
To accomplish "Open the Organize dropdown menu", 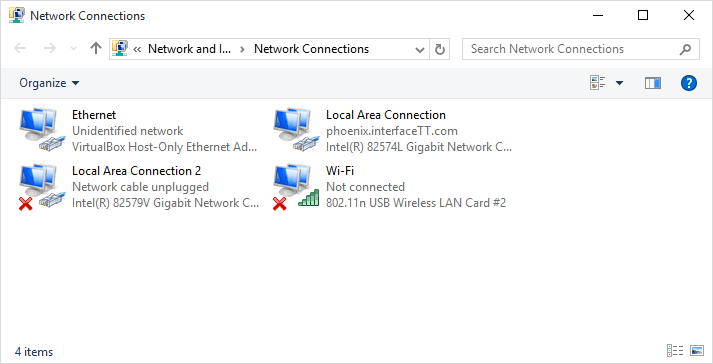I will [x=49, y=83].
